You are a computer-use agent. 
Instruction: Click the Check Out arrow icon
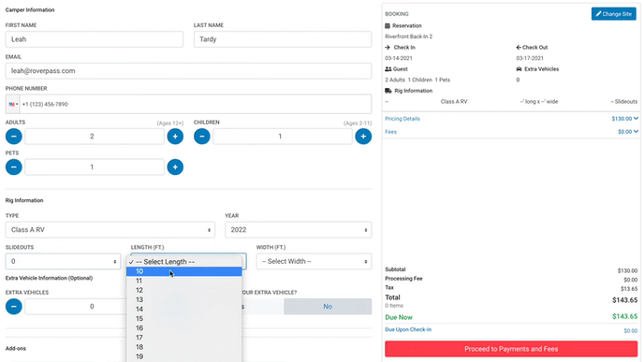coord(519,48)
